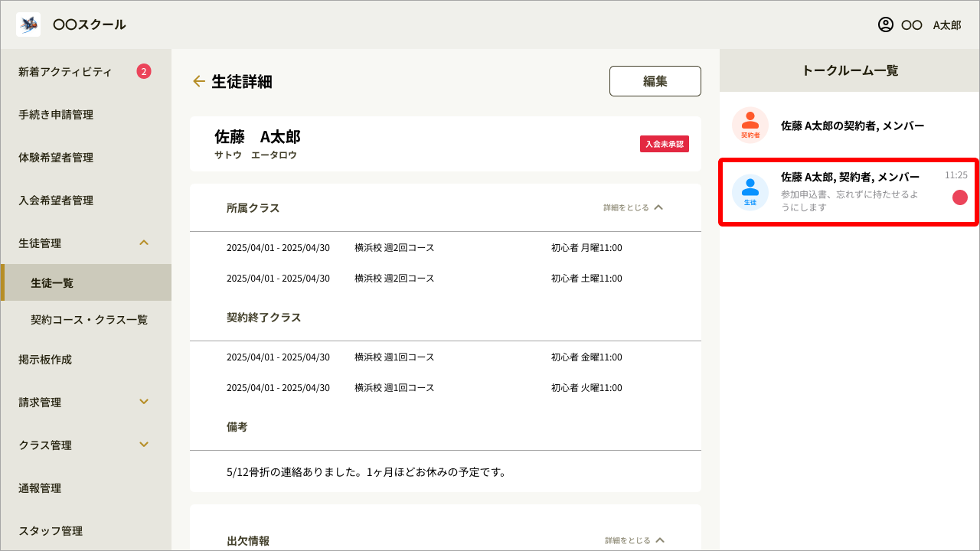Click the user name A太郎 in the header
Screen dimensions: 980x551
pyautogui.click(x=947, y=24)
